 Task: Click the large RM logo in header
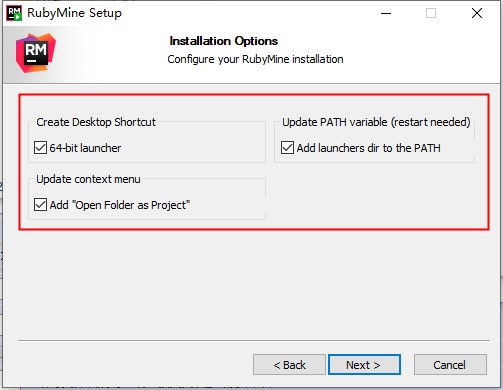coord(36,53)
